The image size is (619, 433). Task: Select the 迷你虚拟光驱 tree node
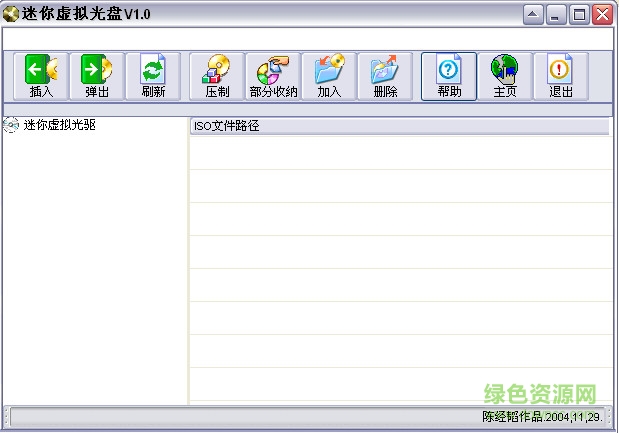pyautogui.click(x=59, y=125)
